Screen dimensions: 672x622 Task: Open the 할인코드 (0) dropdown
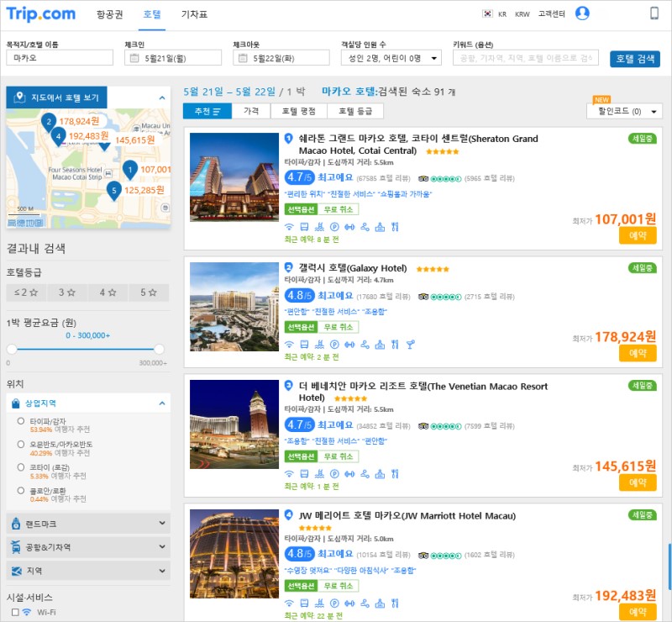(624, 112)
